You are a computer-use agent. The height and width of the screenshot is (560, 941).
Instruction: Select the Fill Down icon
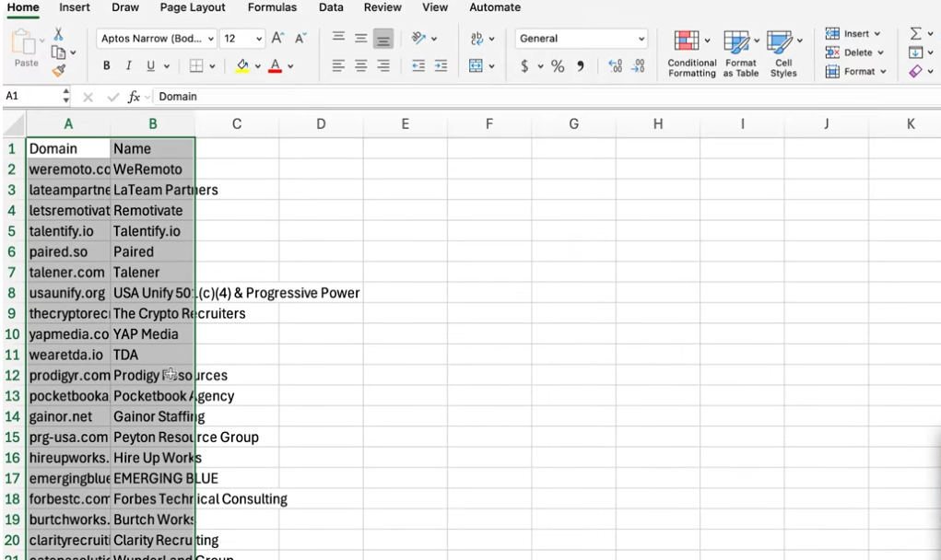point(912,52)
